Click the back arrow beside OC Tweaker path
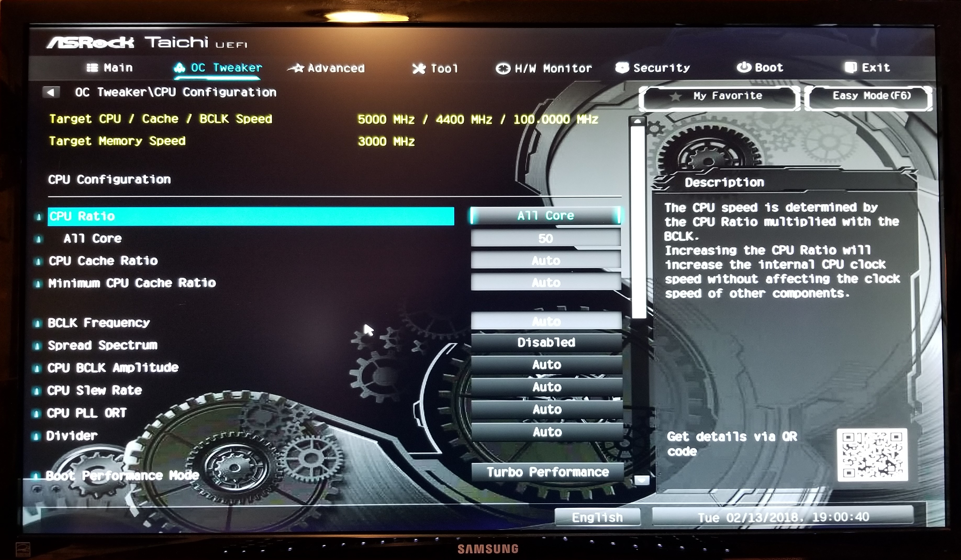Screen dimensions: 961x560 point(51,92)
